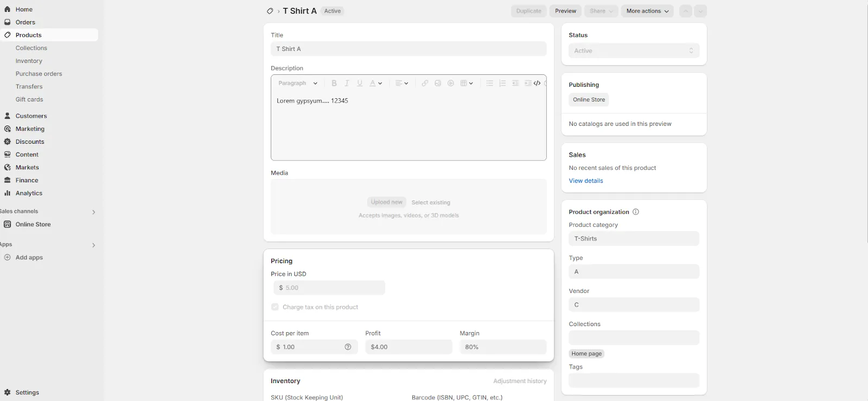The image size is (868, 401).
Task: Go to previous product arrow
Action: tap(686, 11)
